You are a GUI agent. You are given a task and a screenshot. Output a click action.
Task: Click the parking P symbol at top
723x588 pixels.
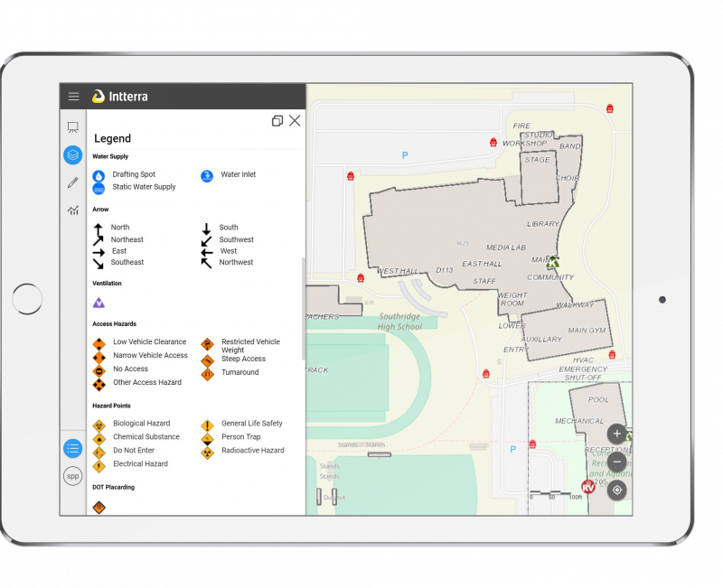[x=405, y=155]
